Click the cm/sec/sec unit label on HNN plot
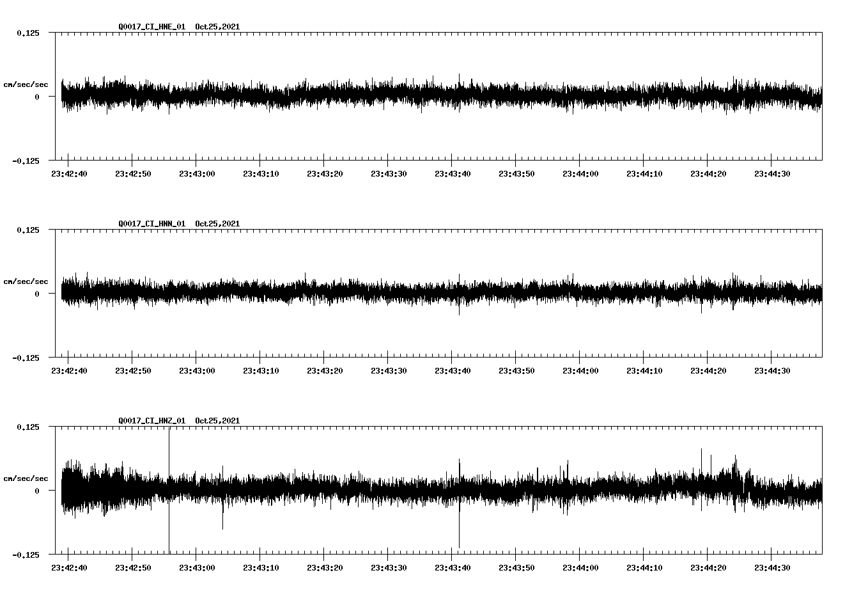This screenshot has height=591, width=868. point(26,281)
